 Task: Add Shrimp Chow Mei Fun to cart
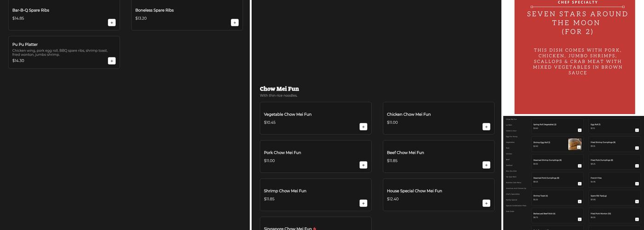[x=363, y=203]
